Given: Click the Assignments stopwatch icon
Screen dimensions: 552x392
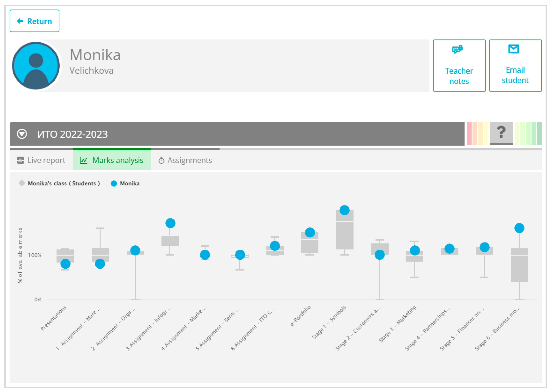Looking at the screenshot, I should point(161,160).
